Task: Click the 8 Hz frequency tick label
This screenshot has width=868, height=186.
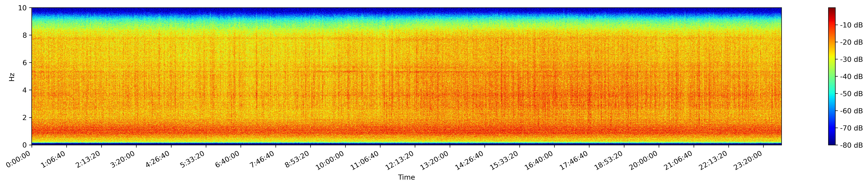Action: click(x=25, y=35)
